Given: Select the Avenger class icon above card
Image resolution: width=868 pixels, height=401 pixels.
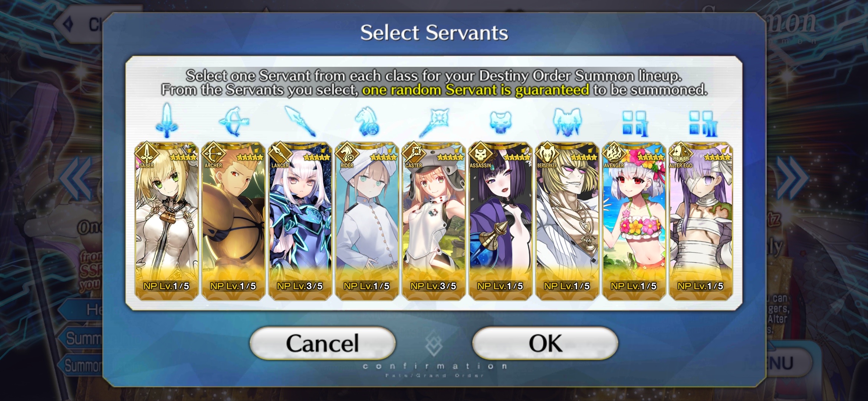Looking at the screenshot, I should 634,123.
